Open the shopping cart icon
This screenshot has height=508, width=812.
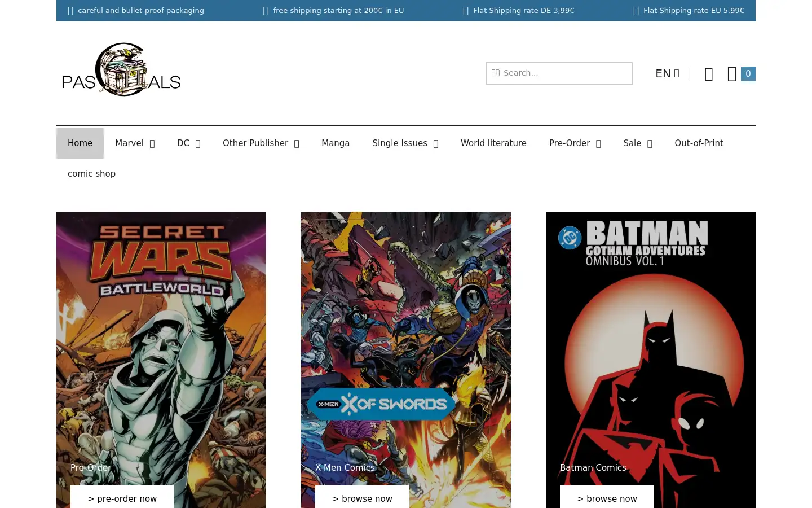click(x=732, y=74)
